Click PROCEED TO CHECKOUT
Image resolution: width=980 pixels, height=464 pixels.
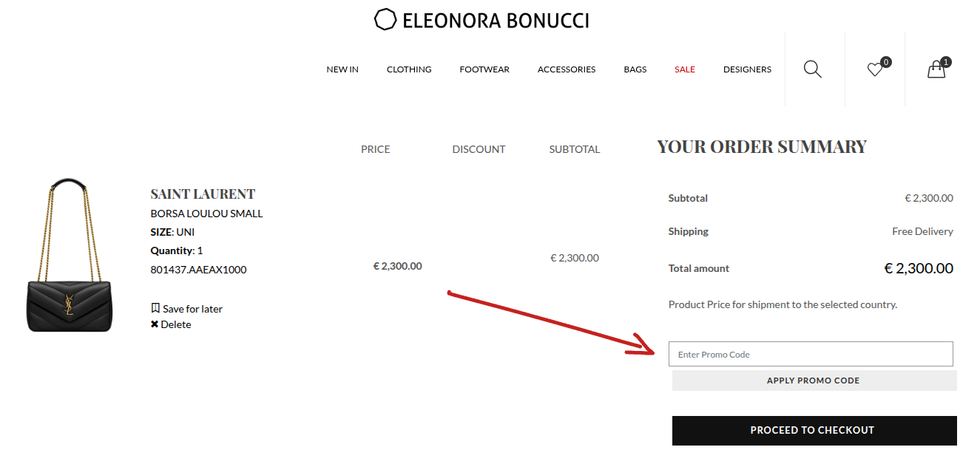pyautogui.click(x=813, y=430)
